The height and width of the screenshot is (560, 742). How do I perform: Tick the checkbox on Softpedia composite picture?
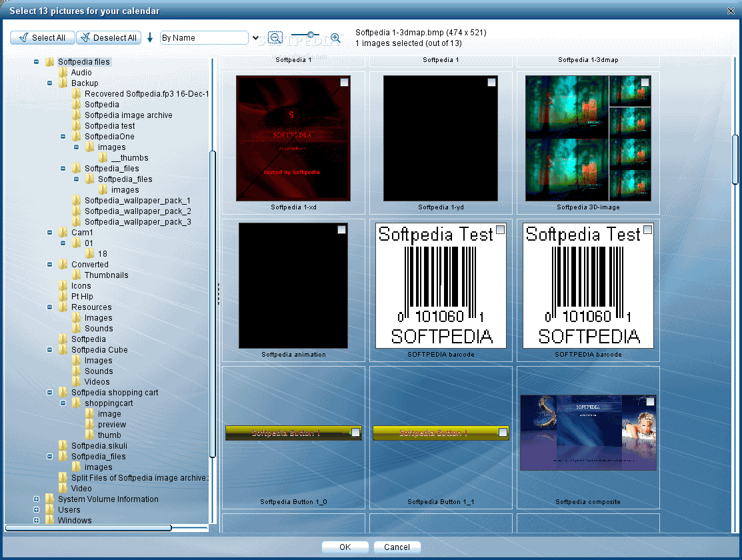pyautogui.click(x=650, y=401)
